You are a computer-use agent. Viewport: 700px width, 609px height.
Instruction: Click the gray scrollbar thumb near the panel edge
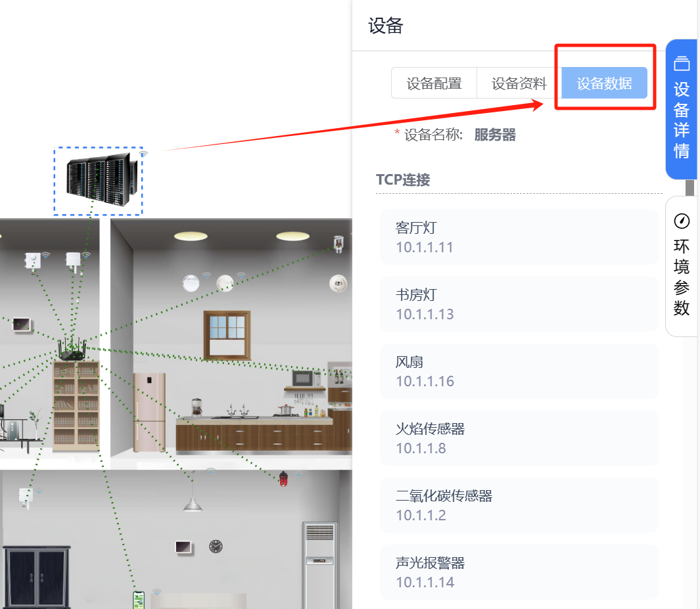[x=689, y=187]
